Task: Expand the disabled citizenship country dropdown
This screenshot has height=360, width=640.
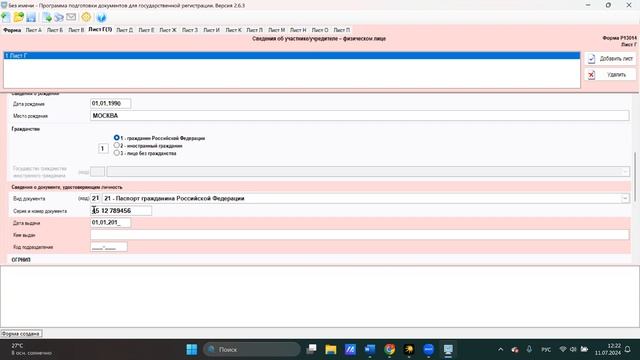Action: (625, 171)
